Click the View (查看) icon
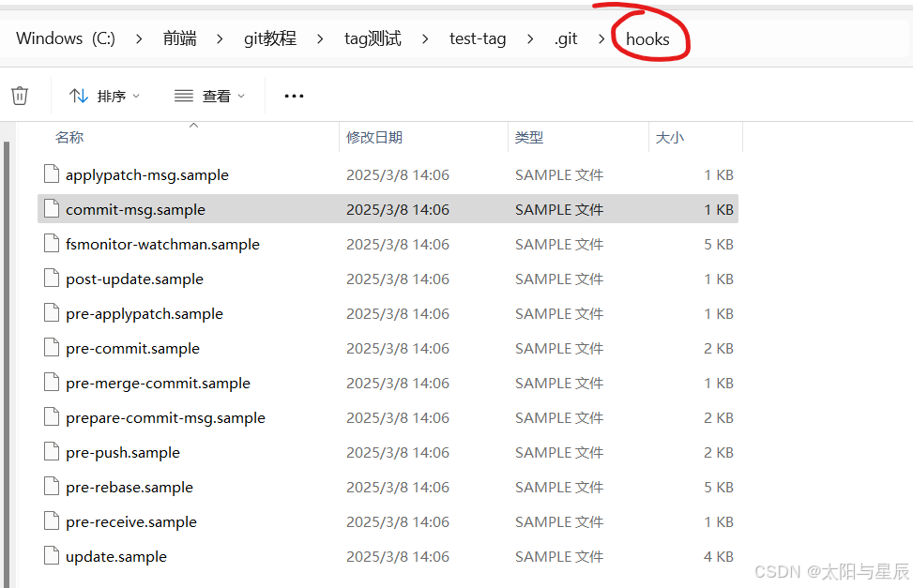913x588 pixels. pos(184,95)
